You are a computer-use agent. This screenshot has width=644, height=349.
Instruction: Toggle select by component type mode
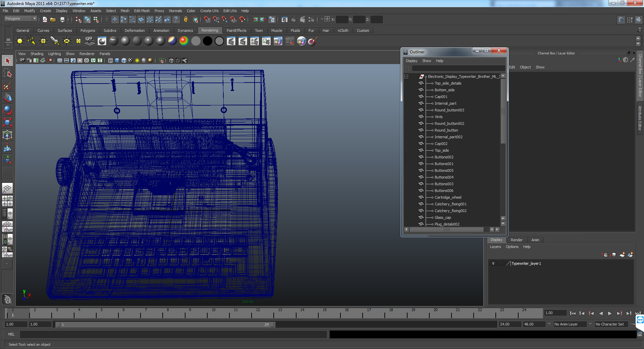(96, 19)
